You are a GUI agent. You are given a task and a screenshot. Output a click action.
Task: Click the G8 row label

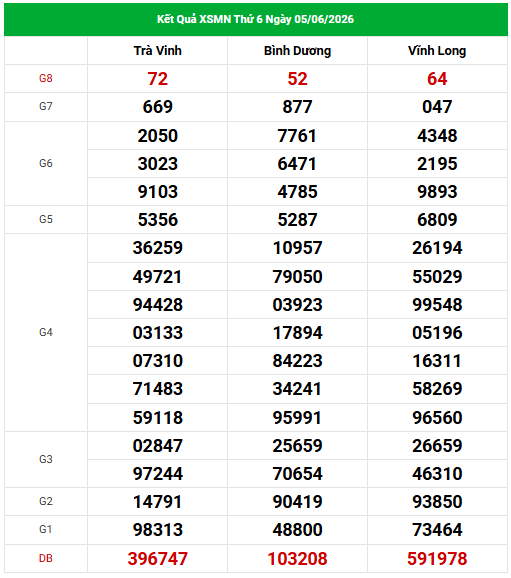(46, 79)
